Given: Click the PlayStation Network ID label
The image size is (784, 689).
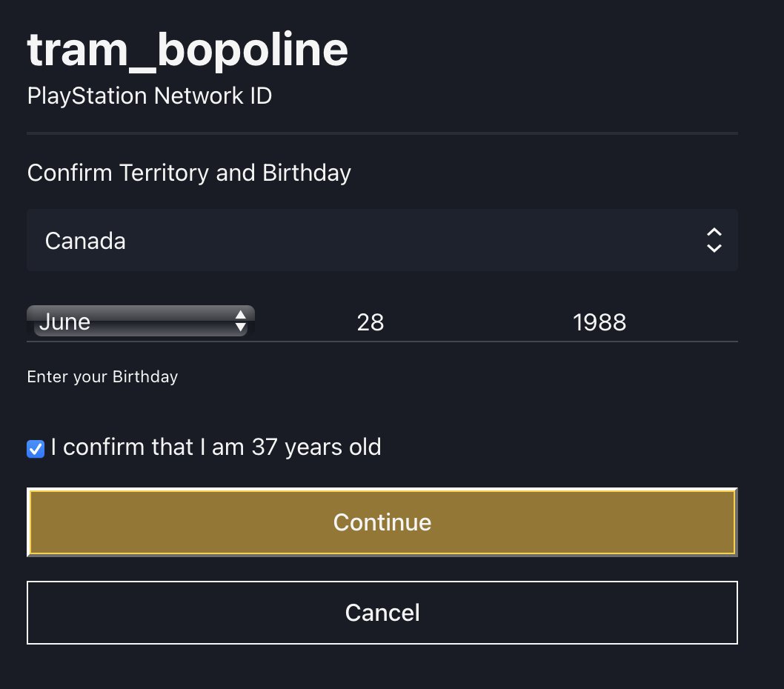Looking at the screenshot, I should pyautogui.click(x=149, y=96).
